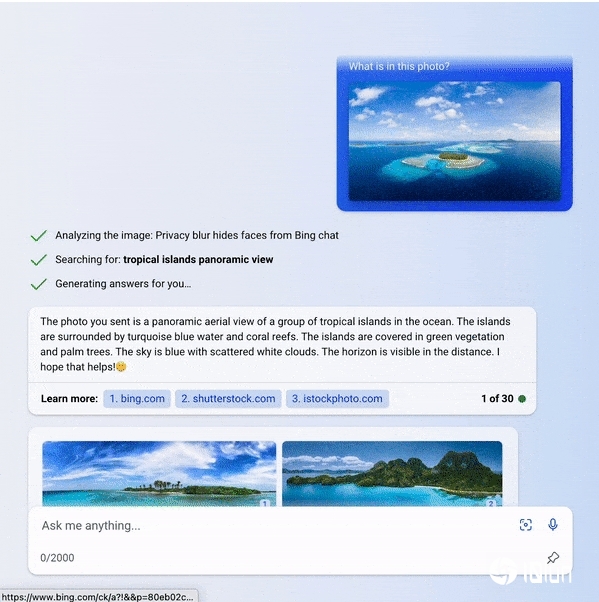Open result image 2 with green mountains
This screenshot has height=602, width=599.
pyautogui.click(x=392, y=473)
